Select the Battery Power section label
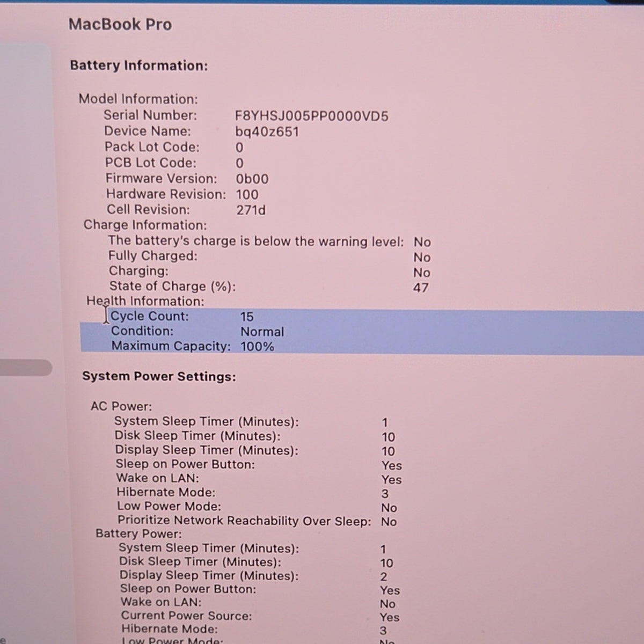Image resolution: width=644 pixels, height=644 pixels. (138, 534)
